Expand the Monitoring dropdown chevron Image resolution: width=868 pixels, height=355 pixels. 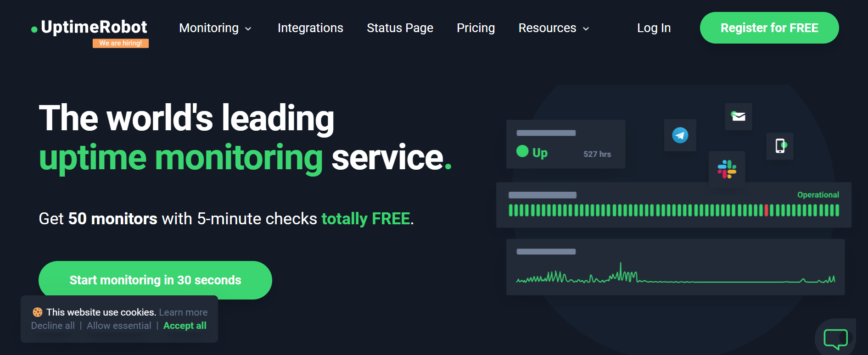tap(248, 29)
